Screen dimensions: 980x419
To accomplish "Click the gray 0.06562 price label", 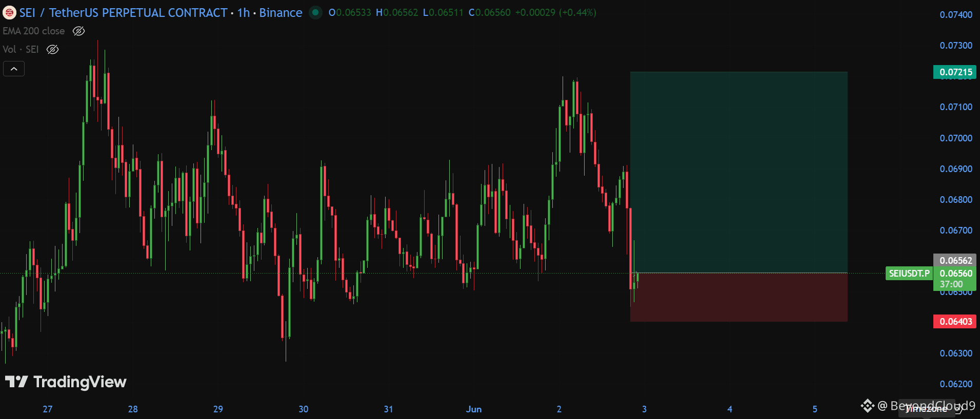I will click(x=954, y=260).
